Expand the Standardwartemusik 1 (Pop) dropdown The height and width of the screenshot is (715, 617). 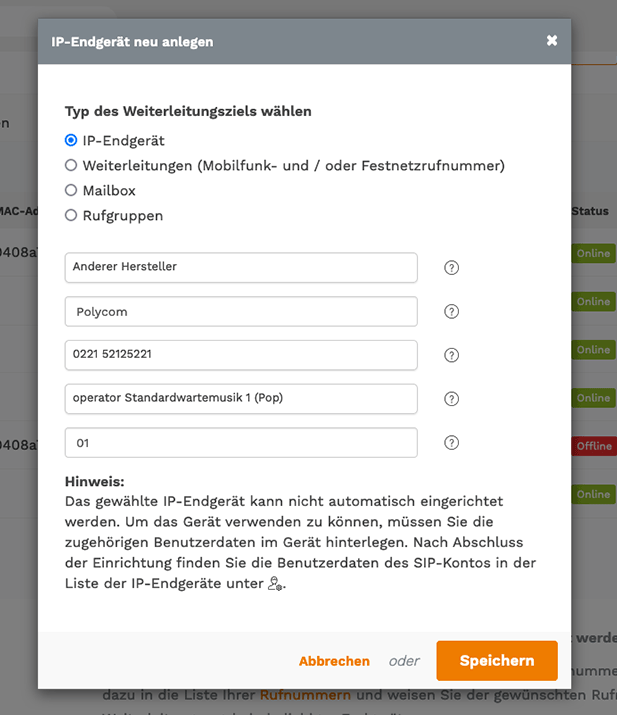pos(241,399)
